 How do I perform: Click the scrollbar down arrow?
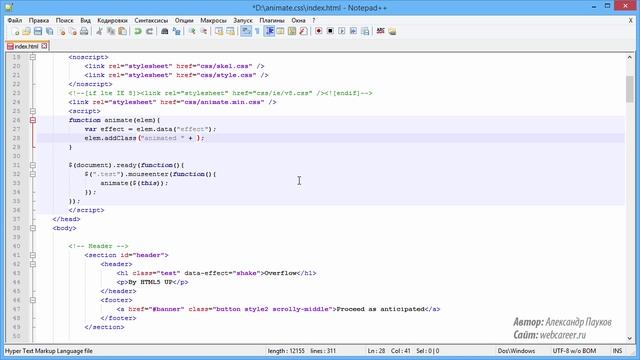coord(629,338)
